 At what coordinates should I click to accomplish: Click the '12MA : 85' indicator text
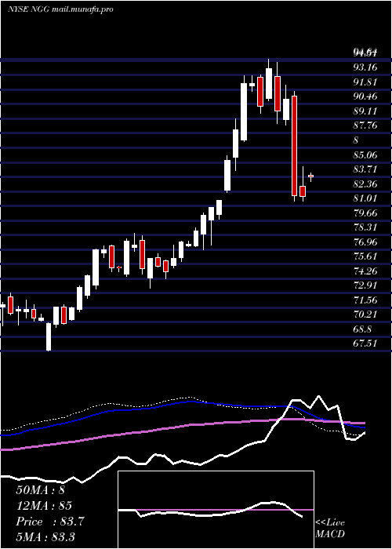click(x=44, y=506)
